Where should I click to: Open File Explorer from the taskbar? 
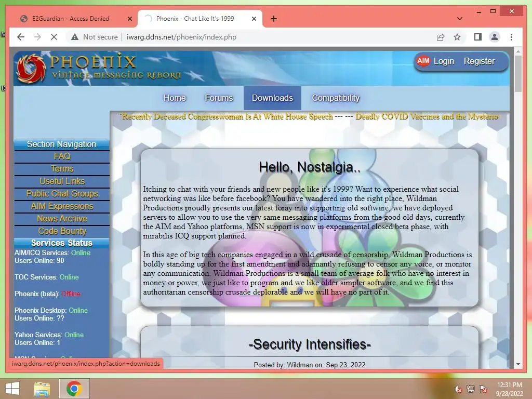[42, 389]
